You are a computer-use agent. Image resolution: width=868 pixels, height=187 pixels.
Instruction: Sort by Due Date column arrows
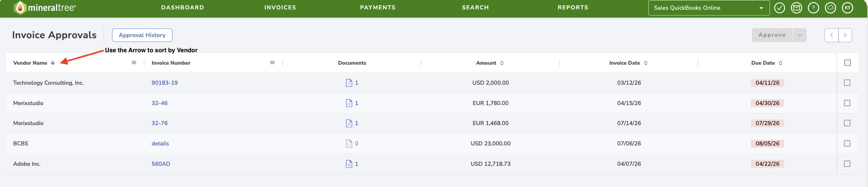[781, 63]
